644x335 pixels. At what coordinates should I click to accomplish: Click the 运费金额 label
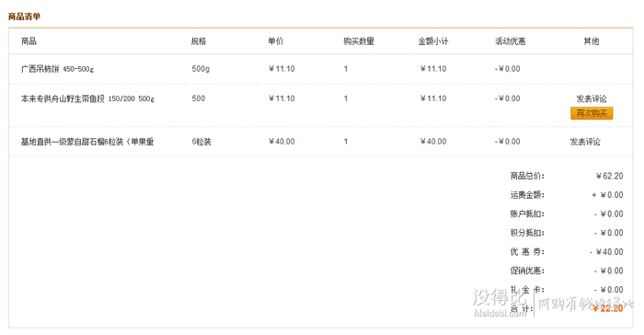click(527, 195)
